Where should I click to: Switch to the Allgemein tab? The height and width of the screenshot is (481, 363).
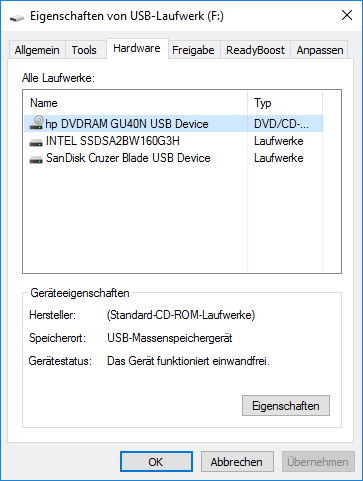point(37,50)
